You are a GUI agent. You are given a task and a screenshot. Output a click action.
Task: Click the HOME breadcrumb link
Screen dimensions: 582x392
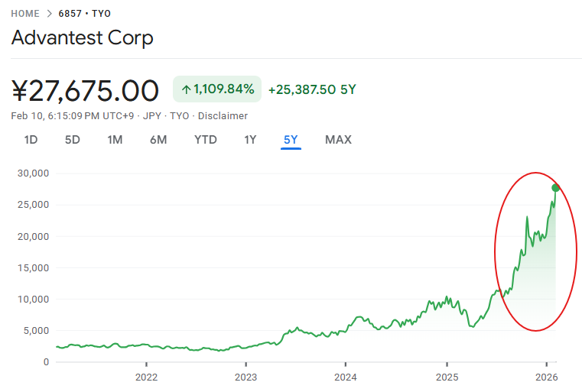pyautogui.click(x=25, y=13)
